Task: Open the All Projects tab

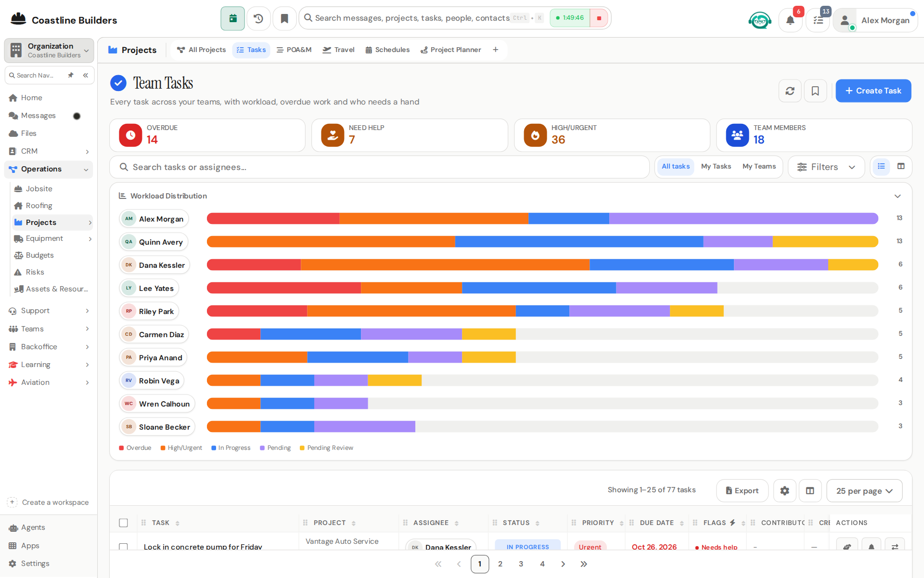Action: [x=201, y=50]
